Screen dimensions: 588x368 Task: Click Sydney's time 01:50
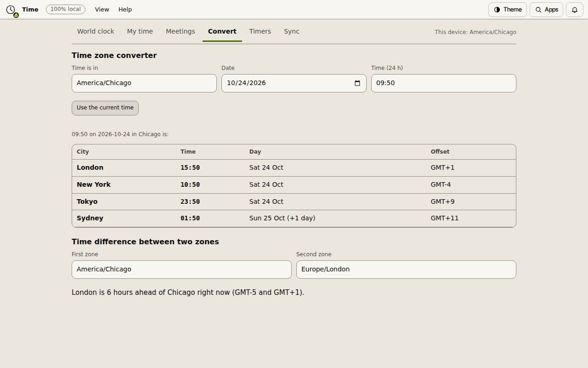(x=190, y=218)
